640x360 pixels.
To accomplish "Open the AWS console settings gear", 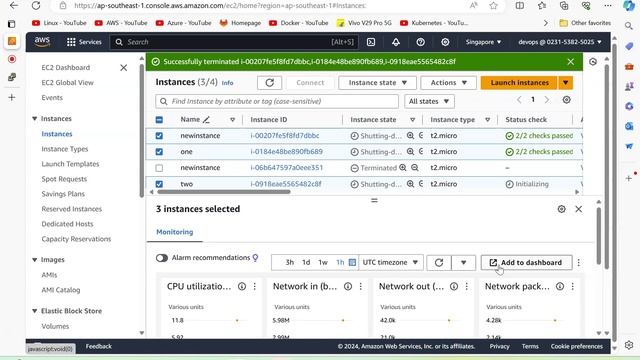I will click(445, 42).
